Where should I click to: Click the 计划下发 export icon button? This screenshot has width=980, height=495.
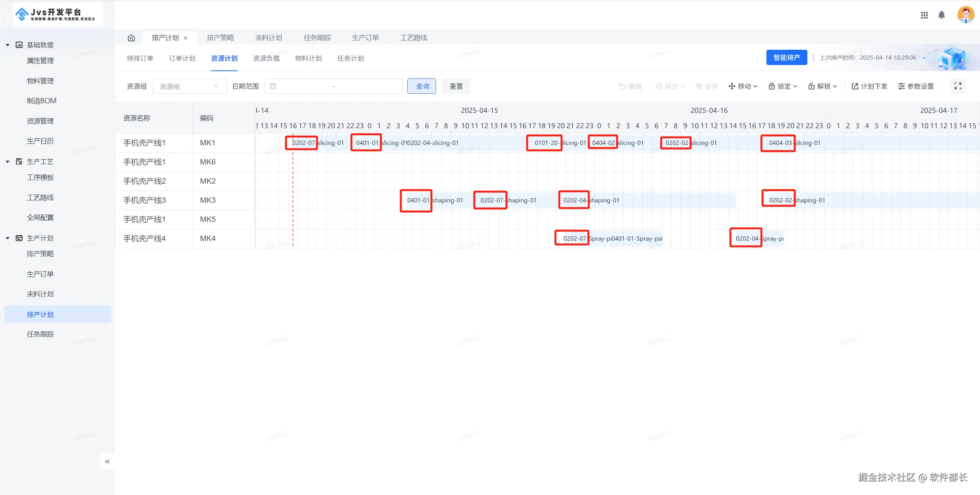(869, 86)
